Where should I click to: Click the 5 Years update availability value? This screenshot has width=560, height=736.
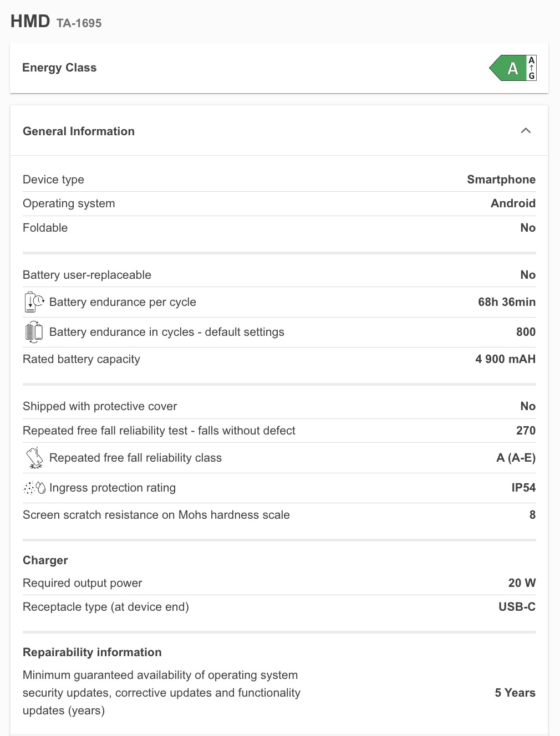coord(515,693)
